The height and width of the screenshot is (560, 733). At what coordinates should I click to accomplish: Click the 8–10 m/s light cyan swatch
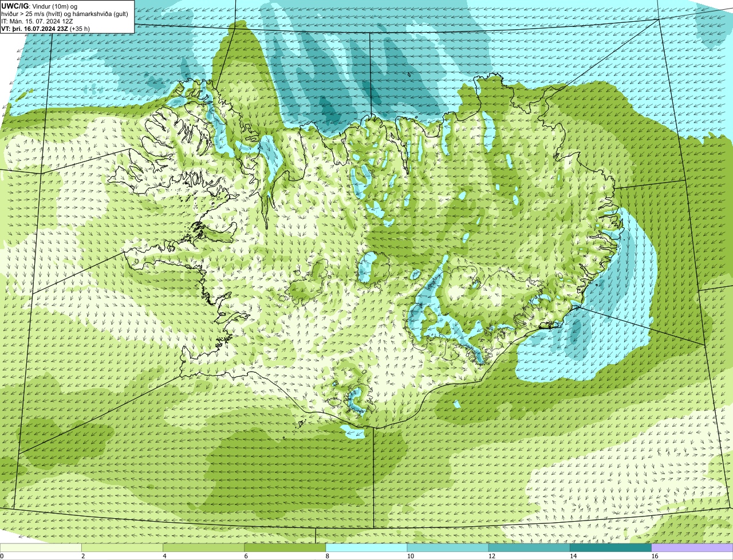366,547
